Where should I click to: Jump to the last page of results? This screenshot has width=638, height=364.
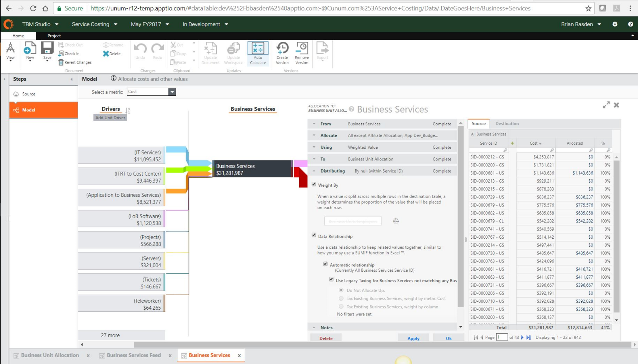pos(528,337)
